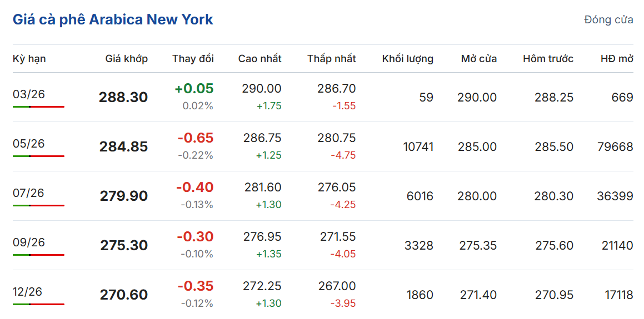Click the price range bar under 12/26
This screenshot has width=644, height=319.
pyautogui.click(x=38, y=304)
